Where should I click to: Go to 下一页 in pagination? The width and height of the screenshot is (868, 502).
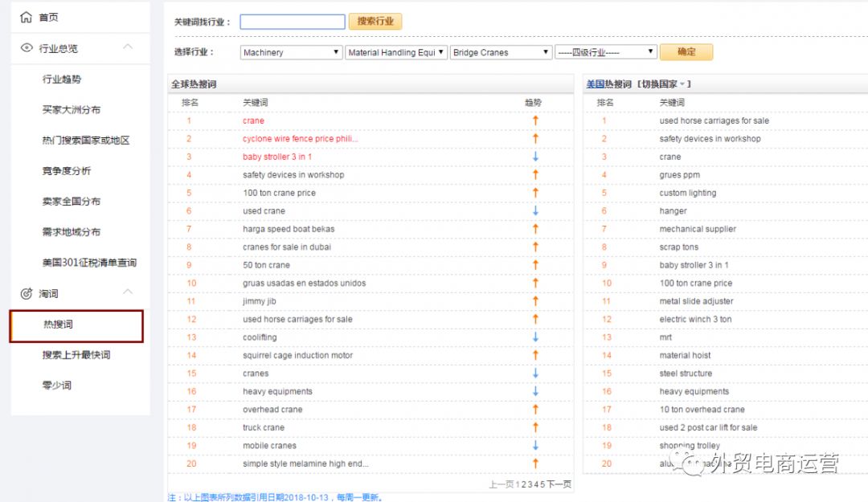coord(559,484)
